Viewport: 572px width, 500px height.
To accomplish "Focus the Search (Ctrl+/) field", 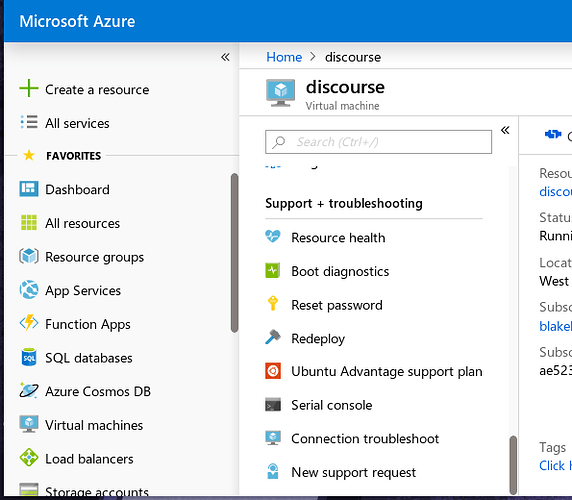I will tap(378, 142).
